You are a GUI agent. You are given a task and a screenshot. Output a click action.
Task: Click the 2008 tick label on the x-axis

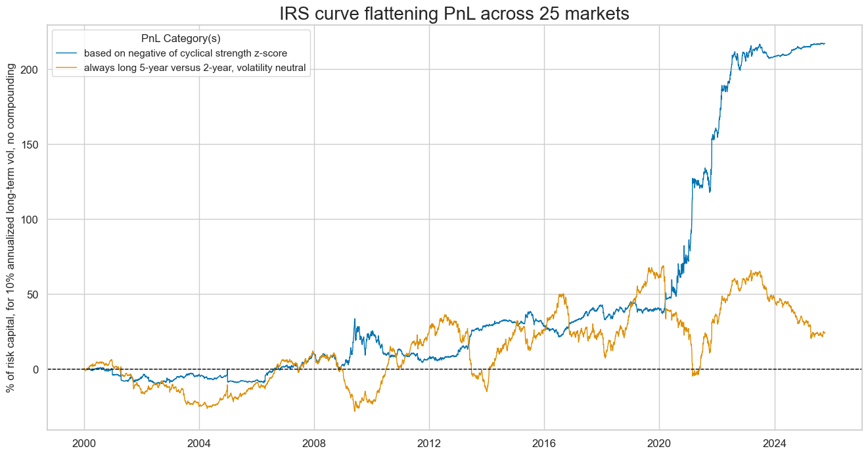click(315, 444)
